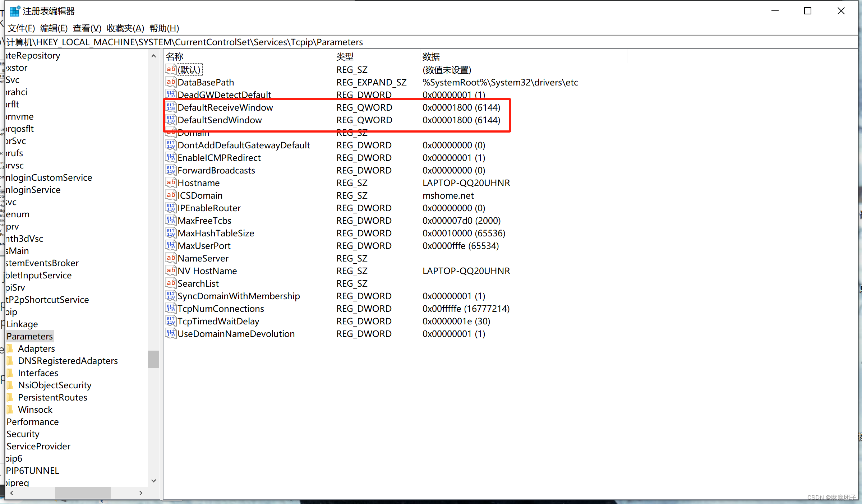The height and width of the screenshot is (504, 862).
Task: Click the 数据 column header
Action: pyautogui.click(x=432, y=56)
